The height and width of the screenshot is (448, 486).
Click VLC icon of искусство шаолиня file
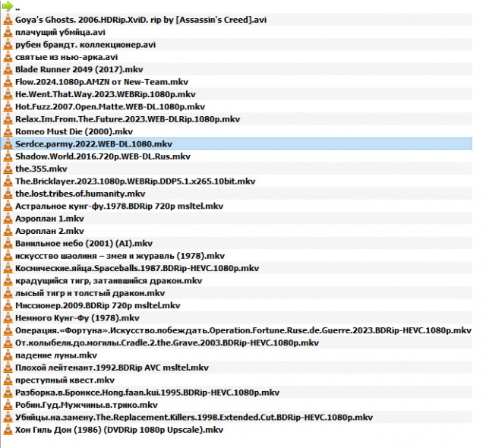pyautogui.click(x=8, y=256)
